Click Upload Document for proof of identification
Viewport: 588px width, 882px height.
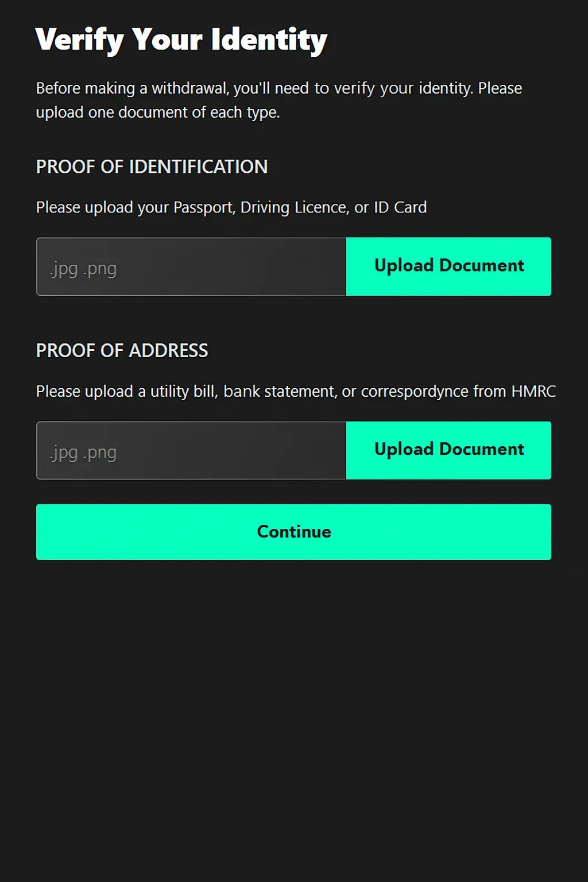pos(448,266)
